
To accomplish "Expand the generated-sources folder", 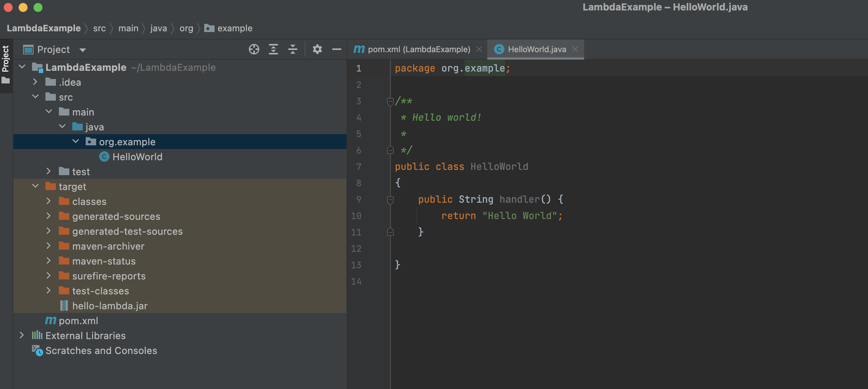I will (49, 216).
